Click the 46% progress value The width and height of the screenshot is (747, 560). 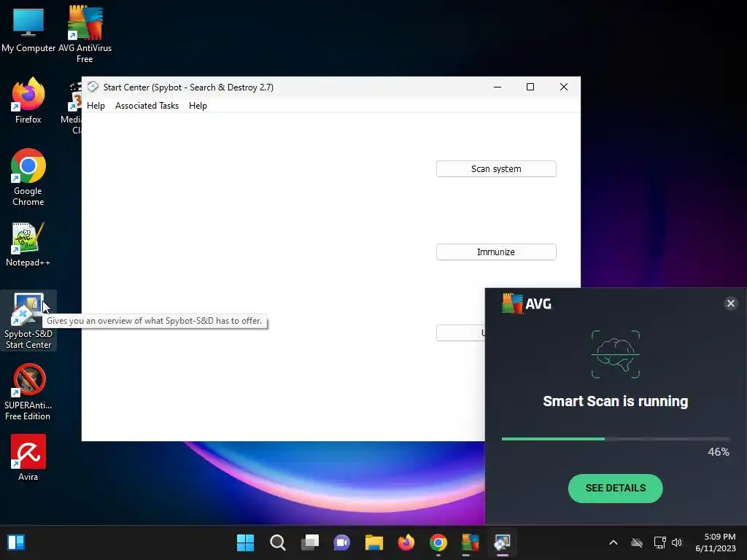click(719, 452)
